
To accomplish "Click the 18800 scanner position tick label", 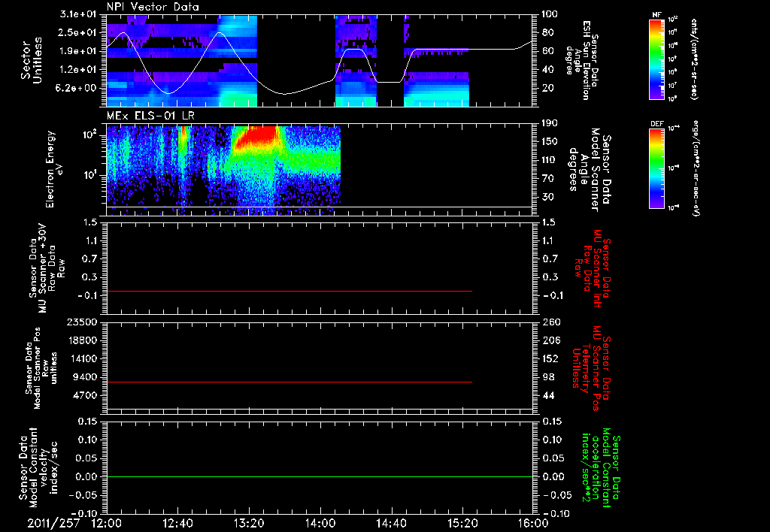I will (83, 340).
